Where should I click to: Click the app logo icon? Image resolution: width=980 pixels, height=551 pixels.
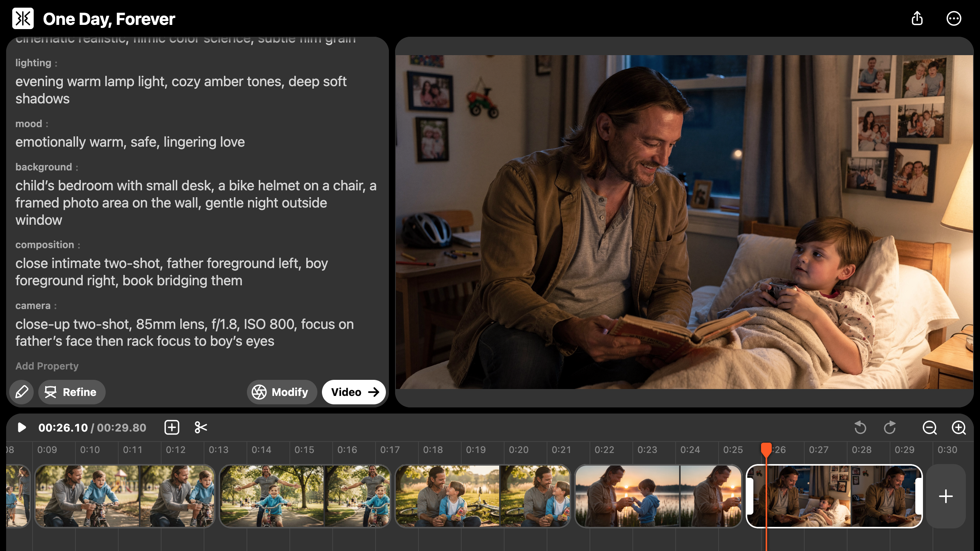point(23,18)
